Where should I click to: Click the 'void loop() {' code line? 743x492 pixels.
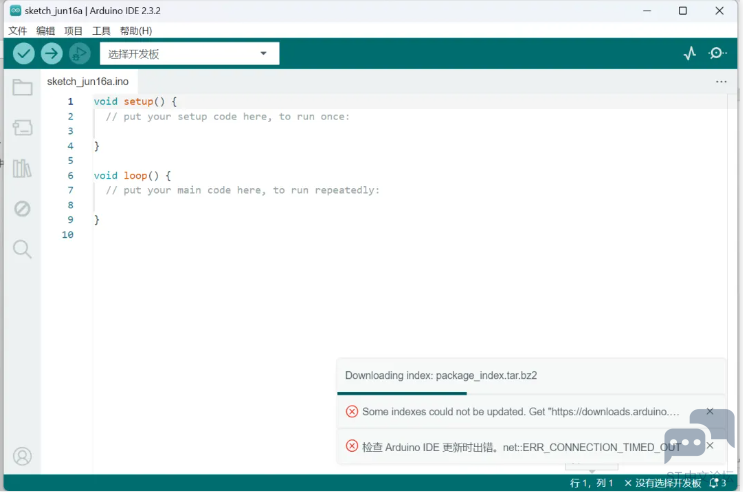tap(132, 175)
